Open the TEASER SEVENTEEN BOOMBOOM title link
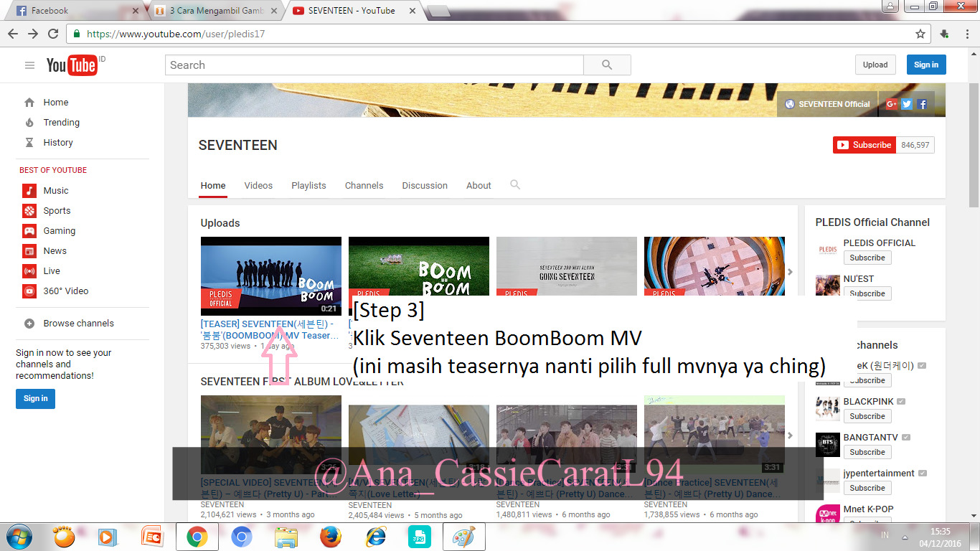 coord(269,330)
